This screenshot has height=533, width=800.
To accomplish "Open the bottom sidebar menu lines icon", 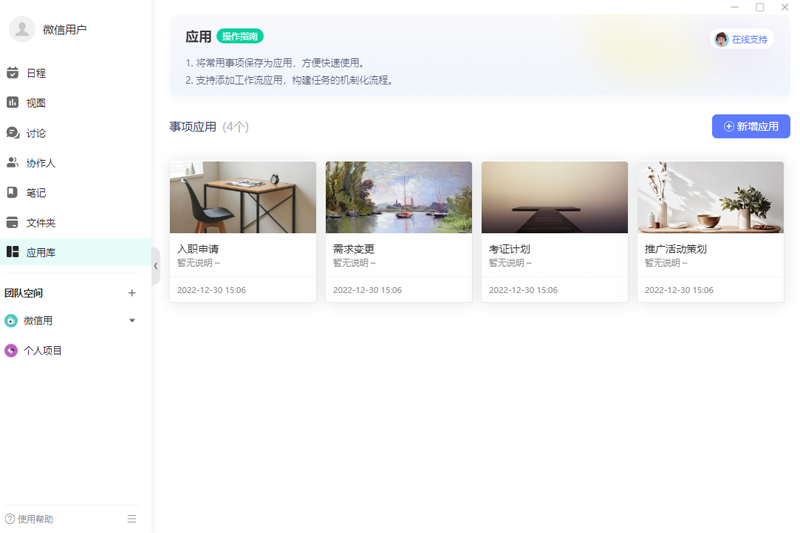I will click(132, 519).
